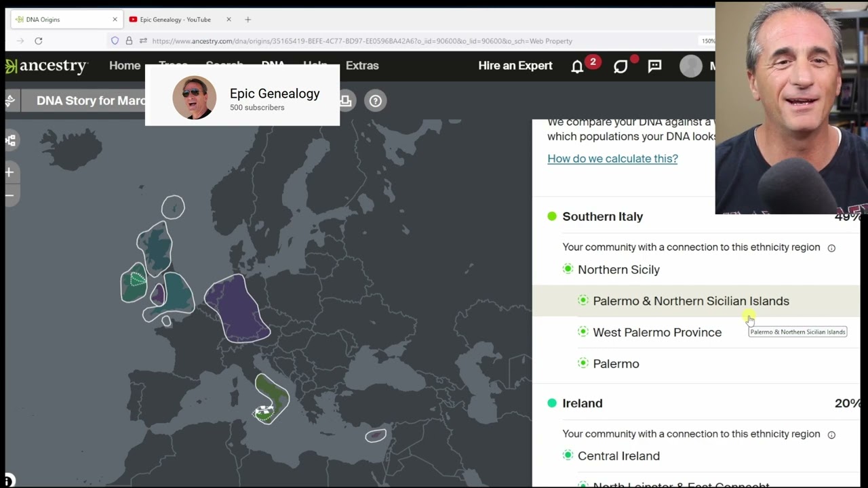The height and width of the screenshot is (488, 868).
Task: Zoom in the map with plus button
Action: pyautogui.click(x=9, y=172)
